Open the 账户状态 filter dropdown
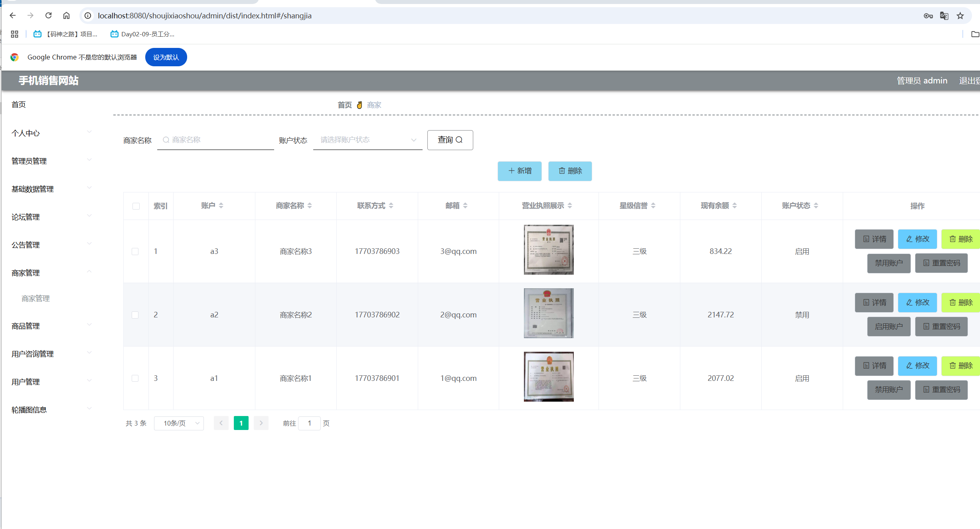Screen dimensions: 980x529 [x=367, y=140]
